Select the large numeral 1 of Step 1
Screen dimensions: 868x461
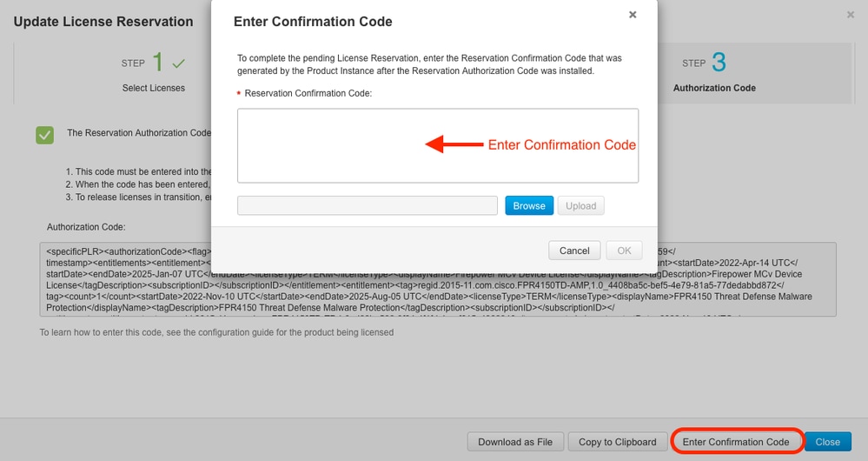pyautogui.click(x=158, y=62)
